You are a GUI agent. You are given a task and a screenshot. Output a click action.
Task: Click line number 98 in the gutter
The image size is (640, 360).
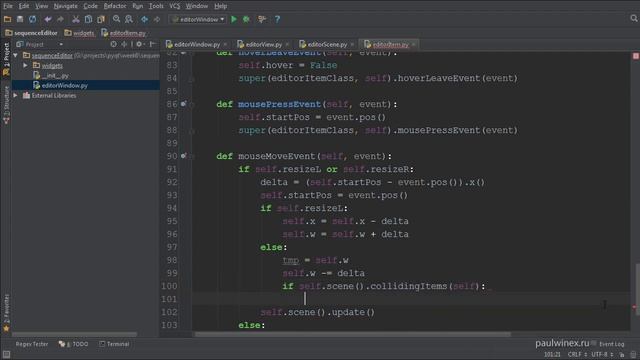click(x=172, y=260)
